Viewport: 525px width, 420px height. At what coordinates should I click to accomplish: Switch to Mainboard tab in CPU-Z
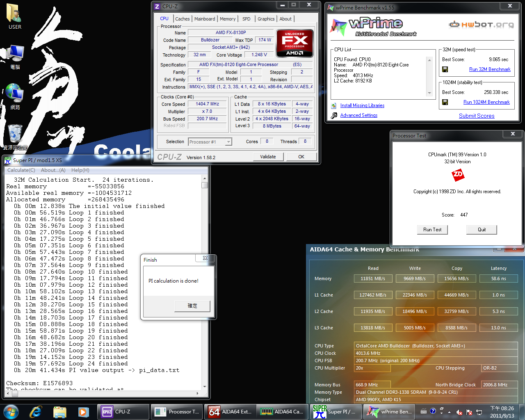(x=205, y=19)
